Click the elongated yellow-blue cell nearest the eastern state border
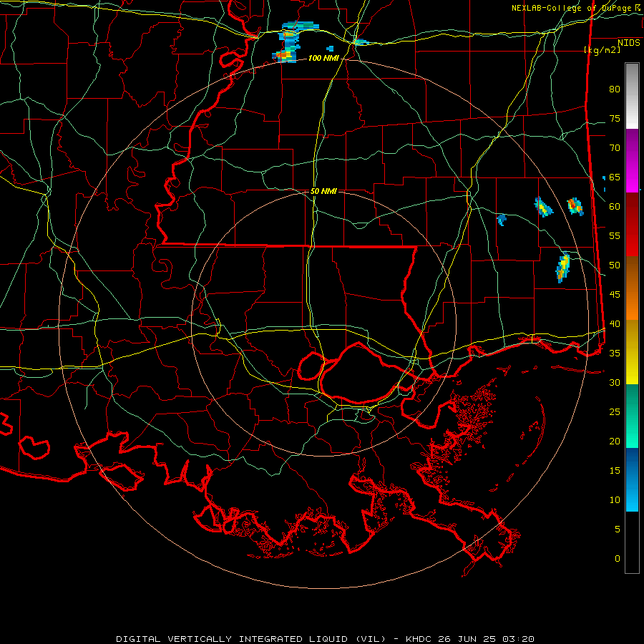Screen dimensions: 644x644 pyautogui.click(x=563, y=268)
